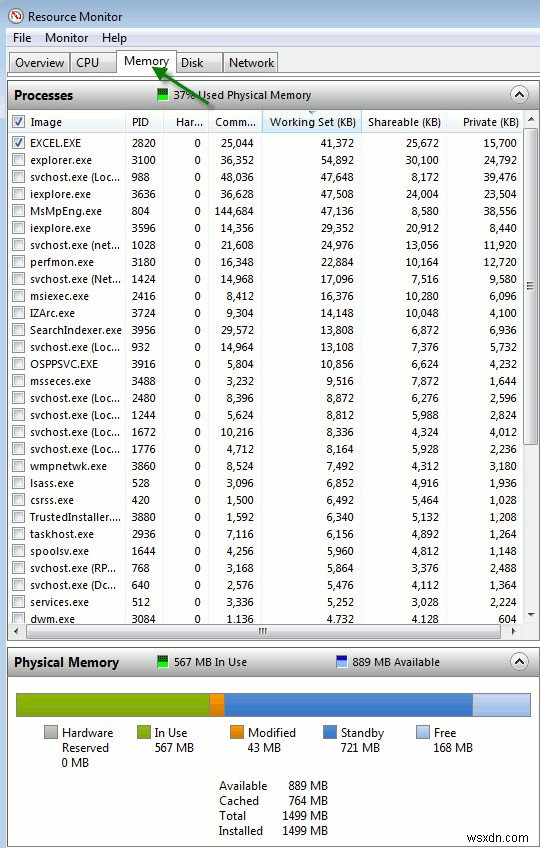The width and height of the screenshot is (540, 848).
Task: Check the perfmon.exe process checkbox
Action: coord(18,262)
